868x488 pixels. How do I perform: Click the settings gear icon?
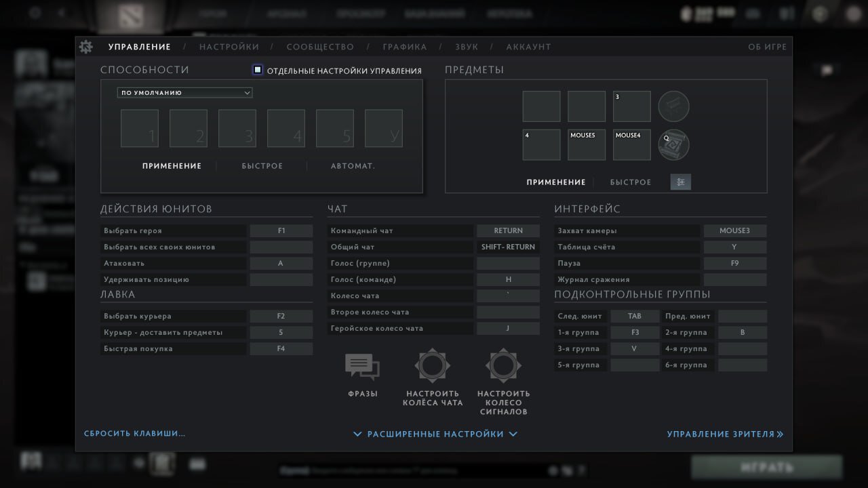coord(86,47)
